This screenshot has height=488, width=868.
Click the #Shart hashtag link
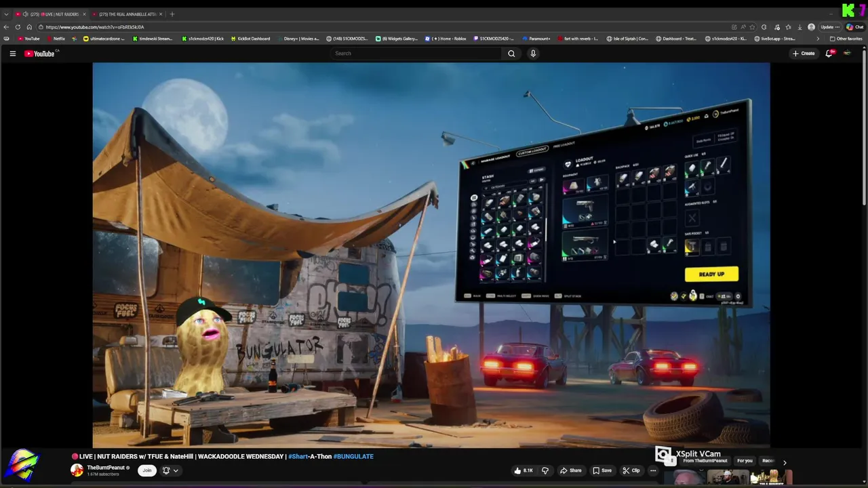299,456
